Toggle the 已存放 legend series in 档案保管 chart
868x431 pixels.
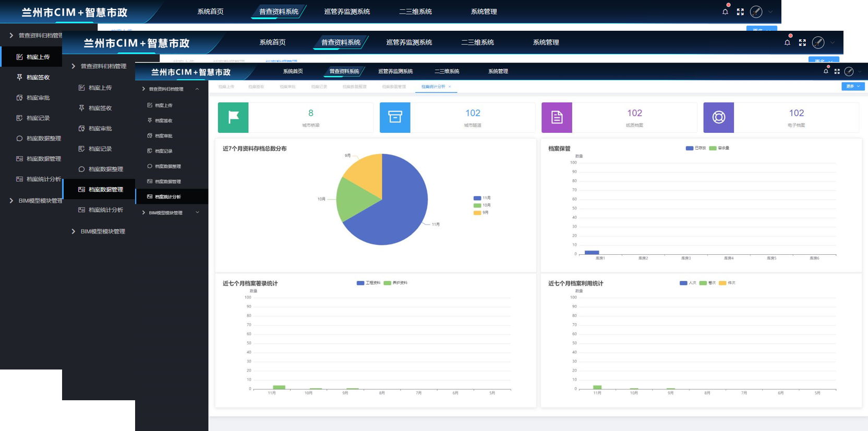pos(696,148)
